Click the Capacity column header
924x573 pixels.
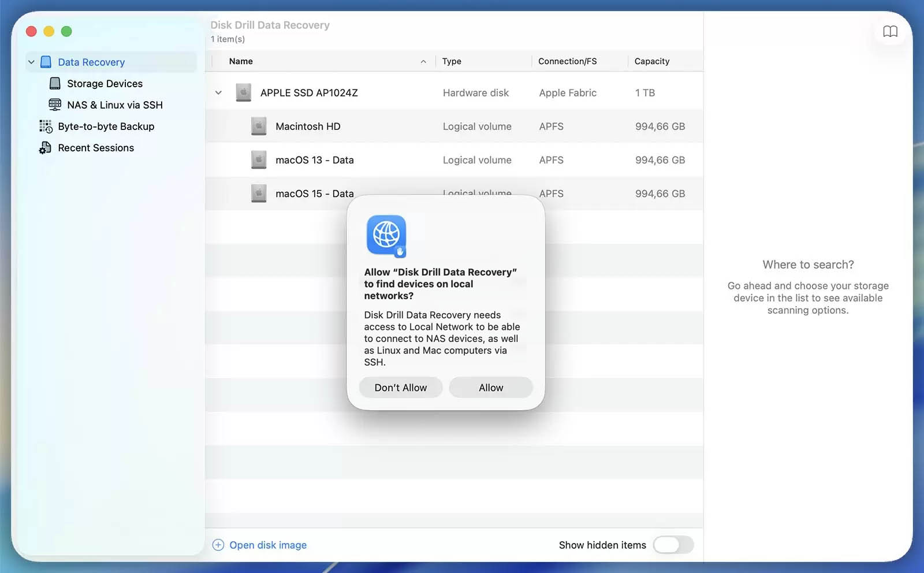pos(652,61)
